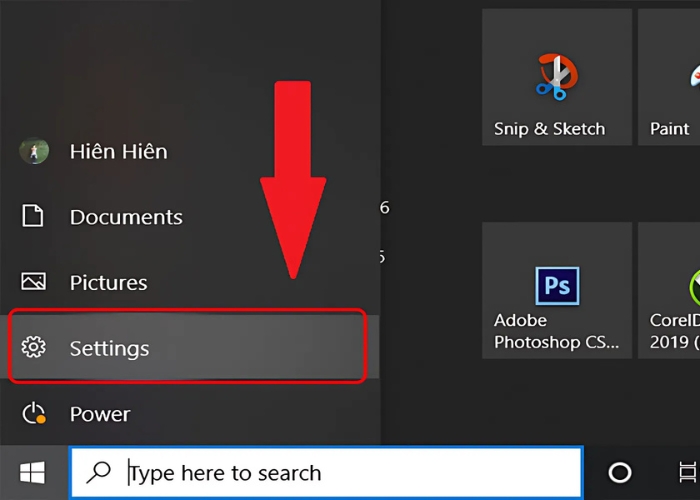Click the Power button icon
The image size is (700, 500).
point(34,414)
